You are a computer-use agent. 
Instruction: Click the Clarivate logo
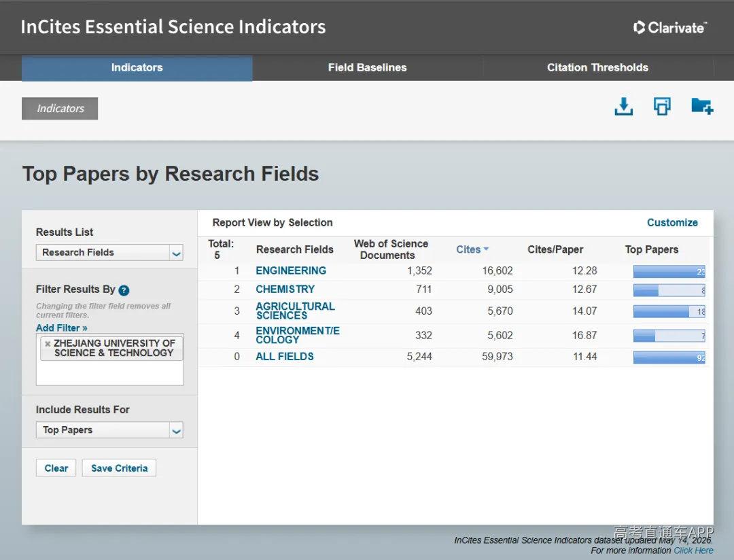[670, 28]
